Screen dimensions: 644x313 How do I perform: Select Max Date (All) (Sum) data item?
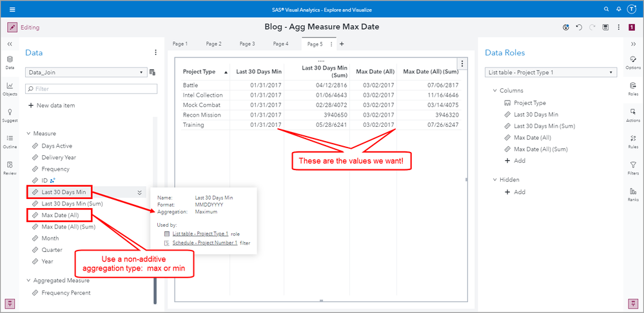coord(68,227)
